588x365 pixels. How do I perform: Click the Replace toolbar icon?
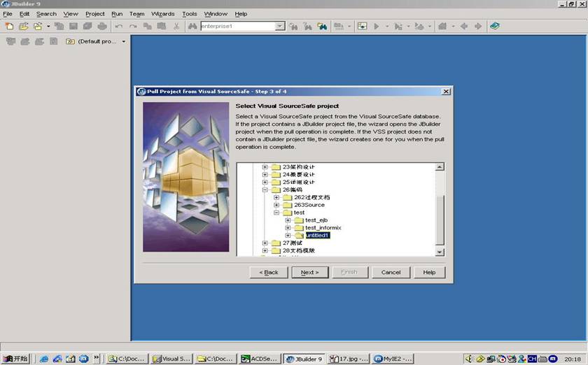307,27
